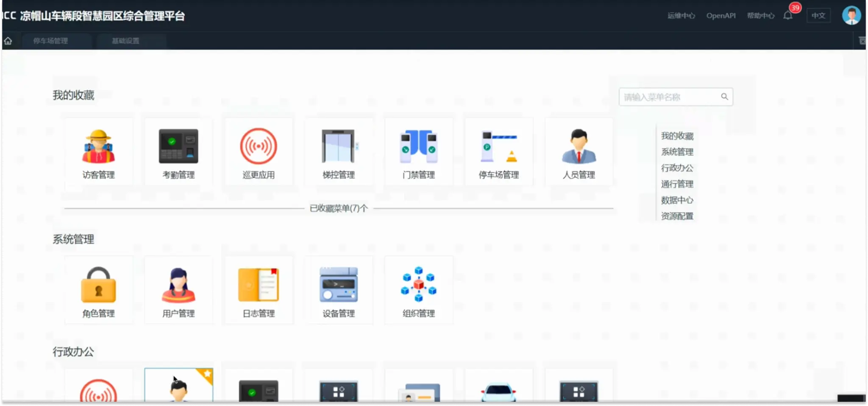
Task: Jump to 通行管理 in the side navigation
Action: (x=677, y=184)
